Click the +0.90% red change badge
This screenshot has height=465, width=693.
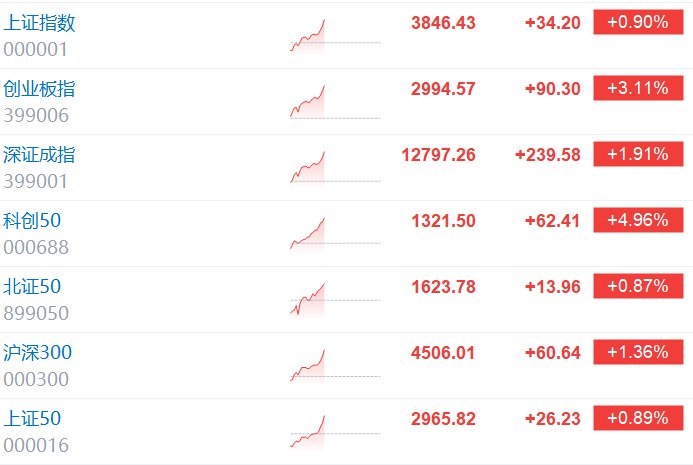[638, 22]
